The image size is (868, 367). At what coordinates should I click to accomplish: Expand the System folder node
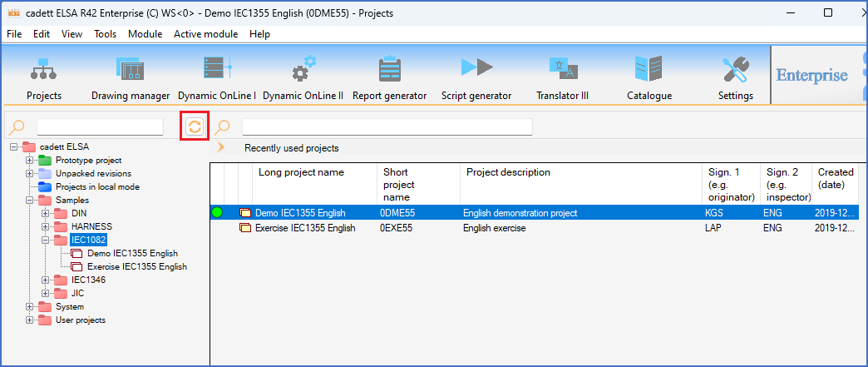(29, 306)
